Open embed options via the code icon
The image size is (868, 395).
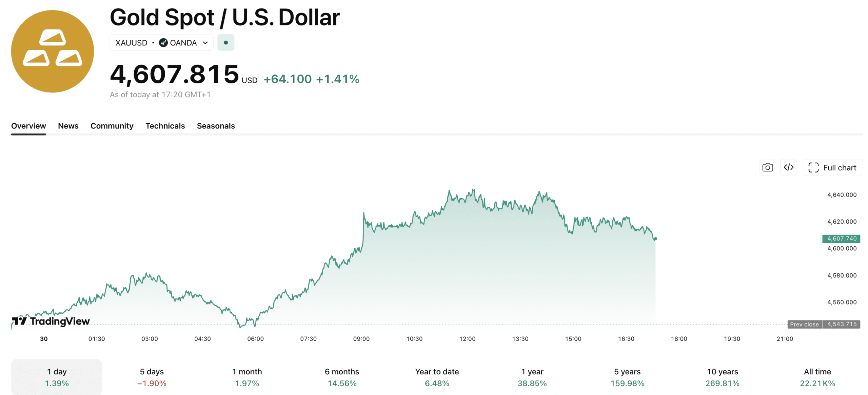(x=788, y=167)
